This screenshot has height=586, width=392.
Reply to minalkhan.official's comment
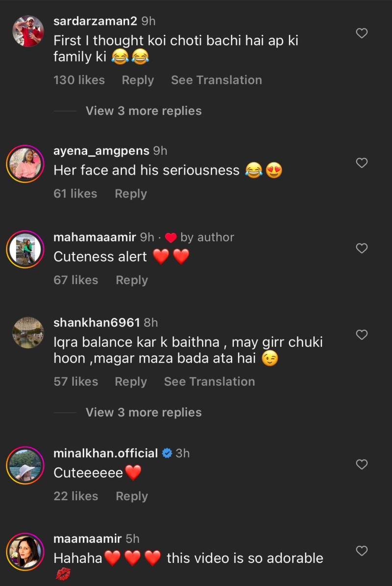point(132,496)
